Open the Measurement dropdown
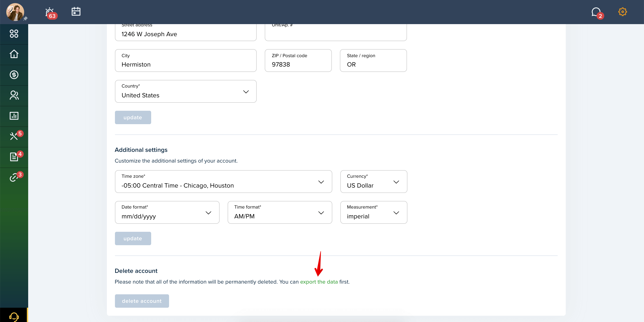This screenshot has width=644, height=322. click(373, 212)
